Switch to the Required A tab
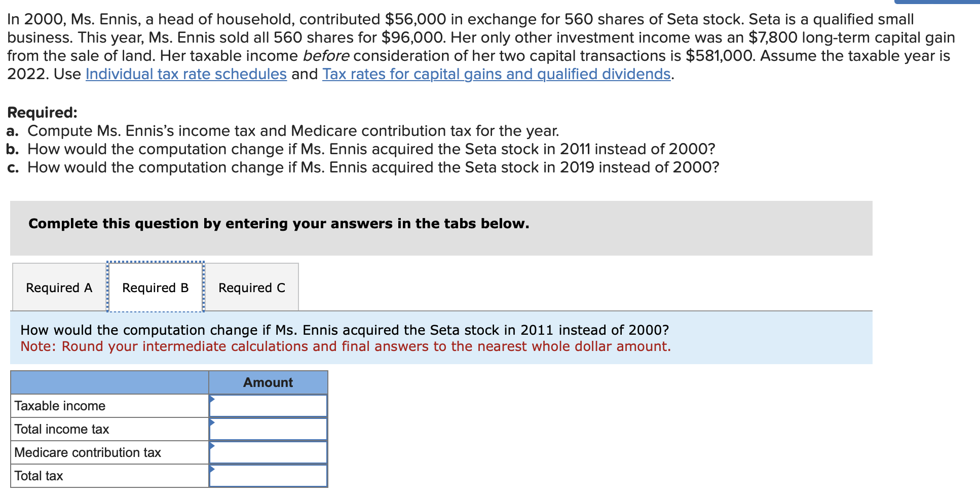Image resolution: width=980 pixels, height=495 pixels. coord(59,288)
